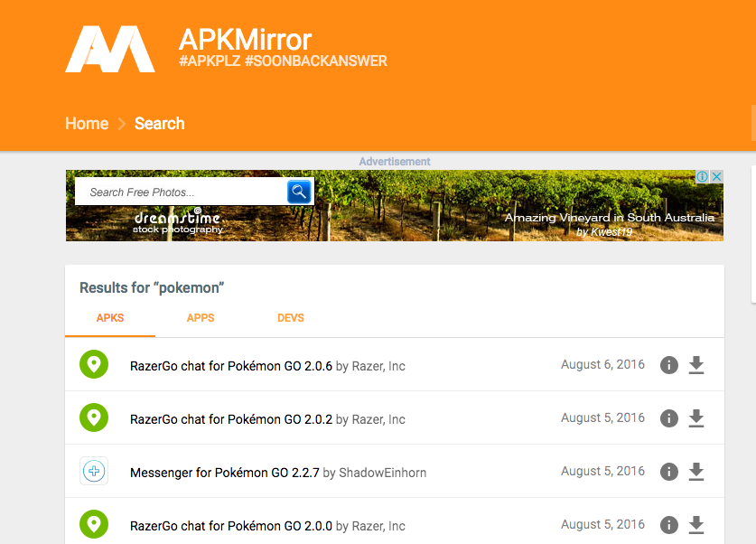
Task: Click the APKMirror logo icon
Action: click(109, 49)
